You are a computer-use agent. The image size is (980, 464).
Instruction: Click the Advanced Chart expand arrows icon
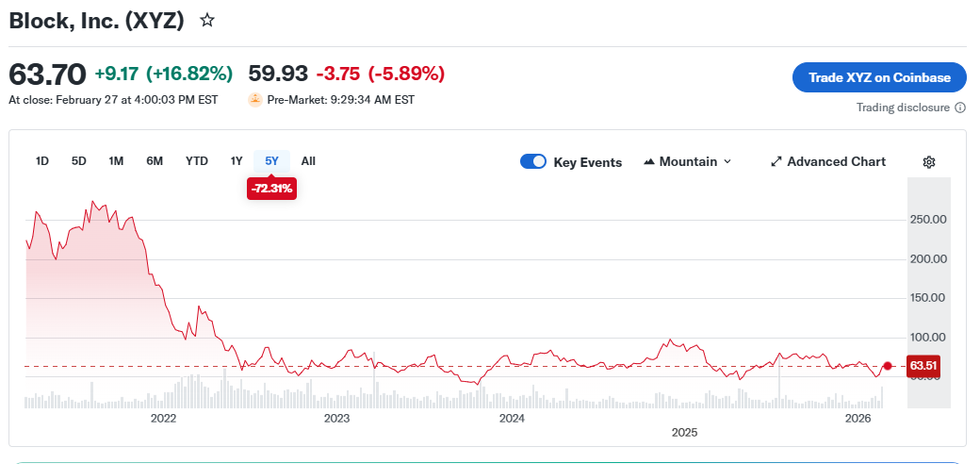coord(776,162)
